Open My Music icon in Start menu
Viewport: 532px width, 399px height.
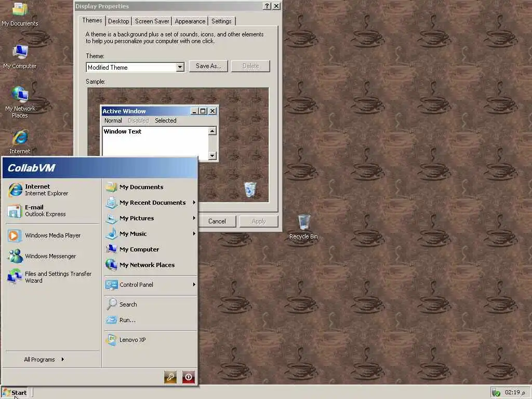pyautogui.click(x=112, y=234)
